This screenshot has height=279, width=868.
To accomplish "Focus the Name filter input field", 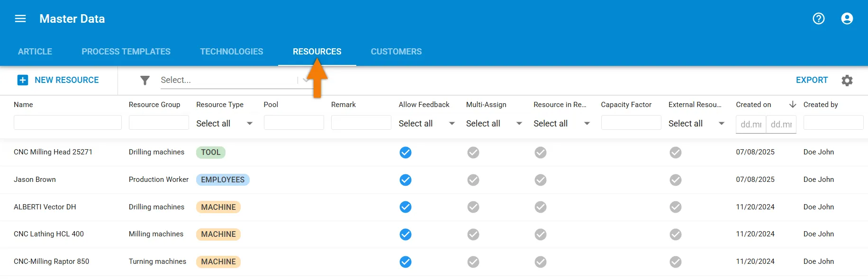I will click(68, 123).
